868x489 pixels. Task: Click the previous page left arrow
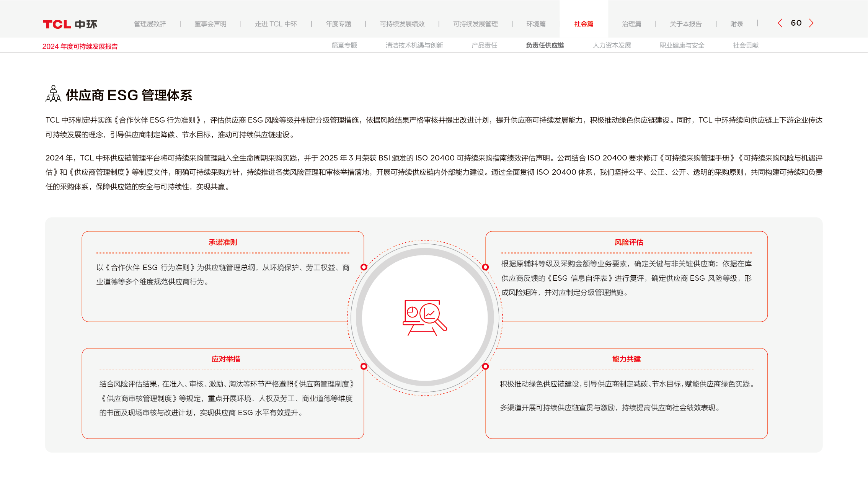(x=780, y=23)
